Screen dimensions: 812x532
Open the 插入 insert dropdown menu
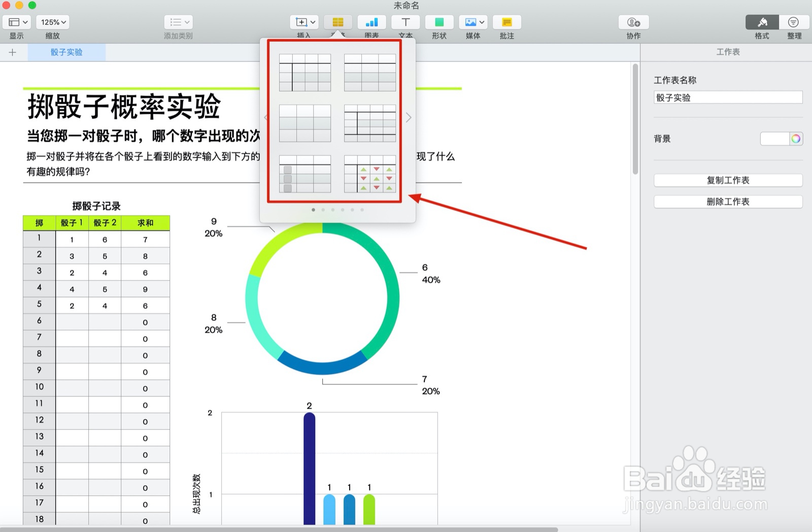pos(303,22)
